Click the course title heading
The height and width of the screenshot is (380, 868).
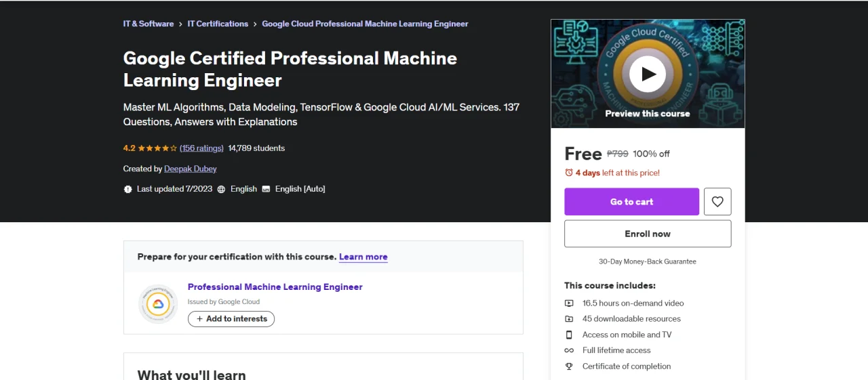tap(290, 69)
